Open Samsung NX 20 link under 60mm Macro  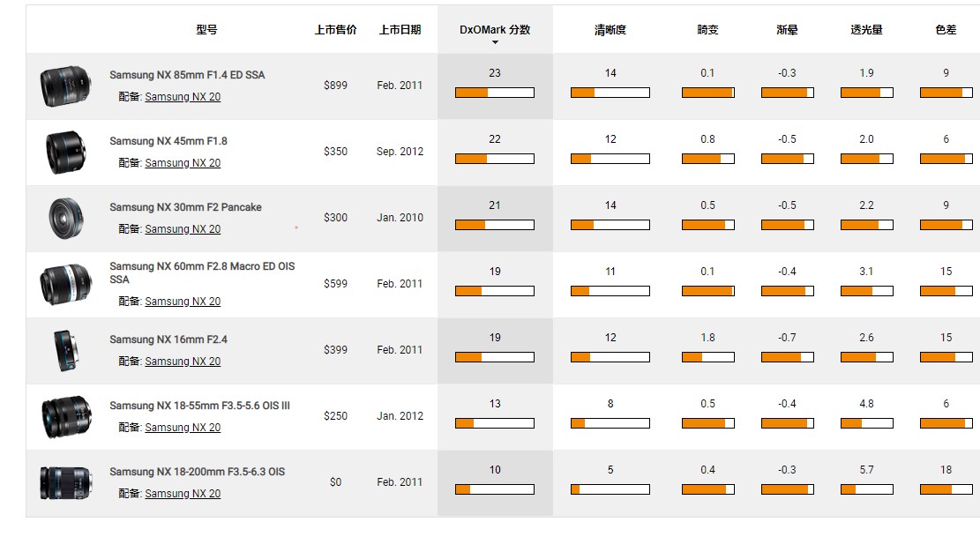pyautogui.click(x=183, y=302)
